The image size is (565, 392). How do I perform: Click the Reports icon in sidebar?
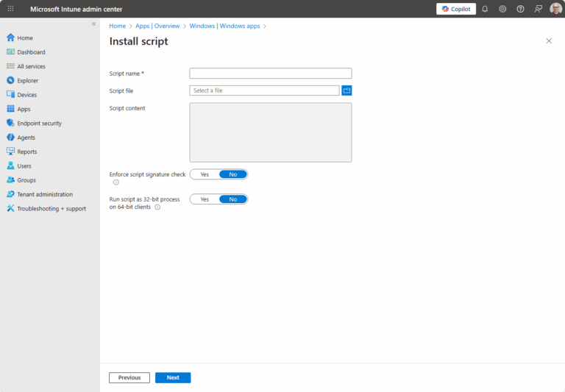point(10,152)
